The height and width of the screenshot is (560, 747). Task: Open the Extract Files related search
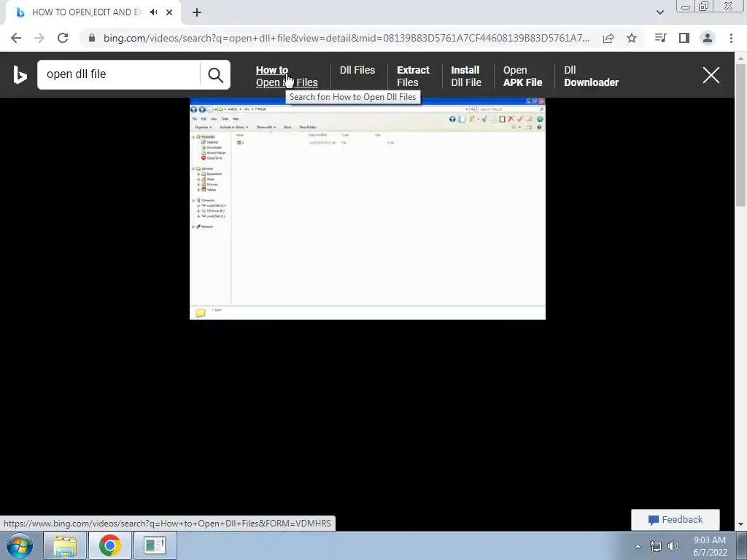pos(413,76)
